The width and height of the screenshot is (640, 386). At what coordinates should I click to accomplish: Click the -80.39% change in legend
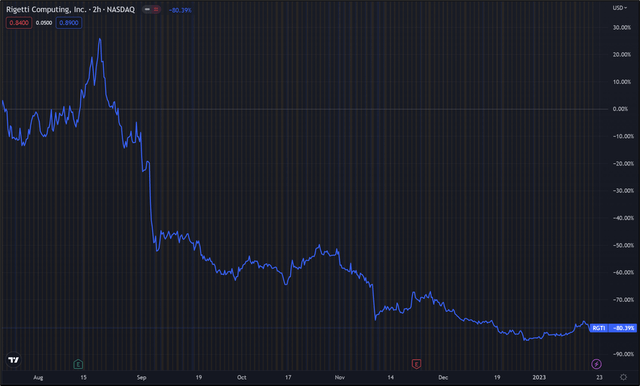[x=180, y=10]
